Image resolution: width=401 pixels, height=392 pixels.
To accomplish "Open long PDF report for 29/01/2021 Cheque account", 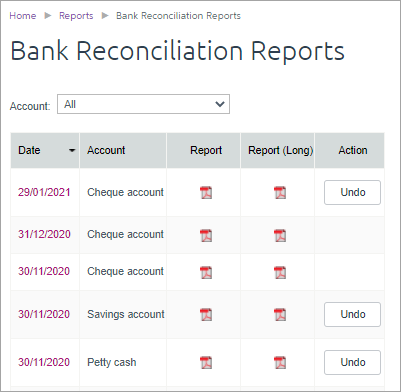I will 280,193.
